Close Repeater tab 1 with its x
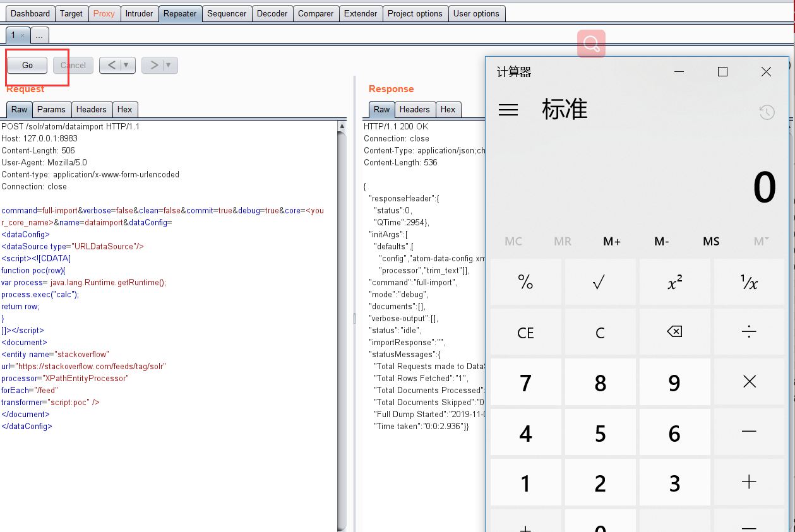This screenshot has height=532, width=795. coord(22,36)
